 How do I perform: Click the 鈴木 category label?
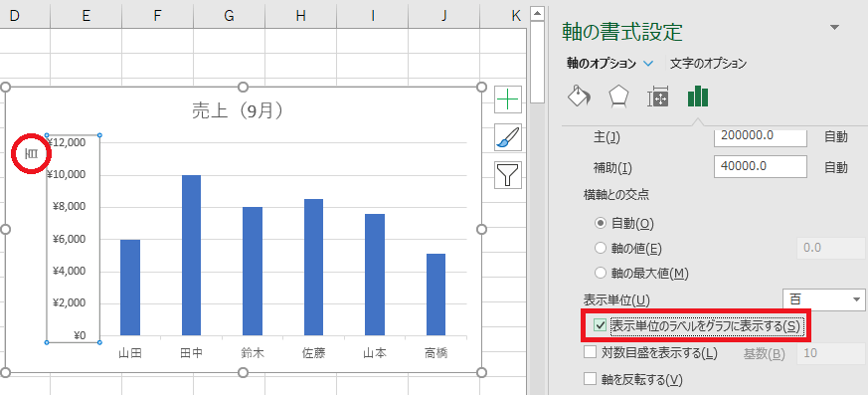click(253, 353)
